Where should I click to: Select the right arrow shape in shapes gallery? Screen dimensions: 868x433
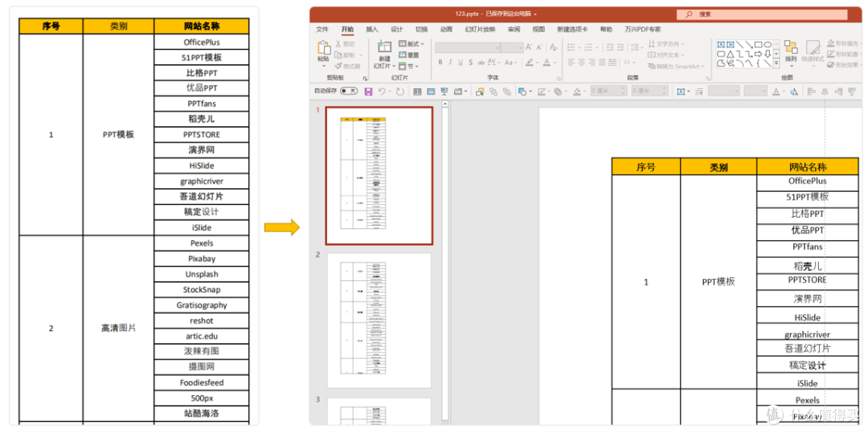pos(759,54)
